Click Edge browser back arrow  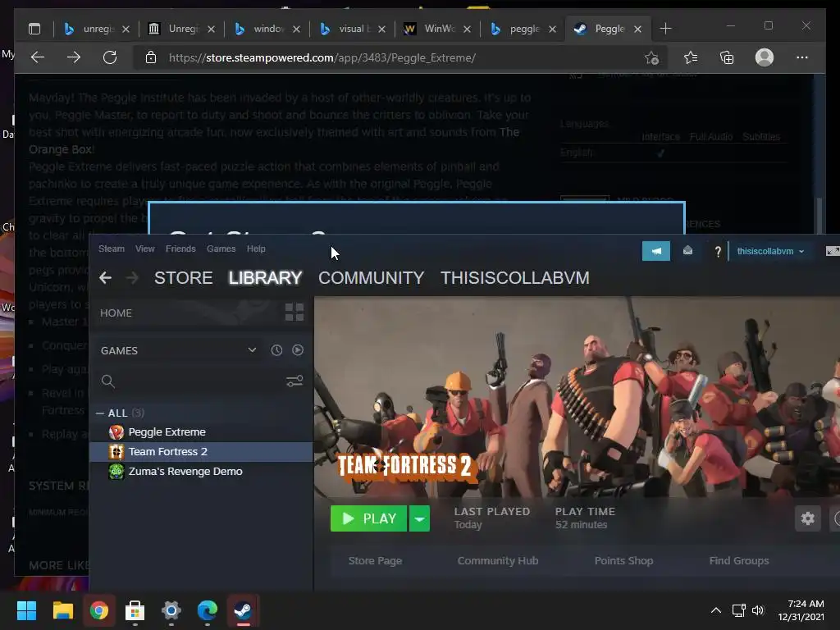[38, 57]
